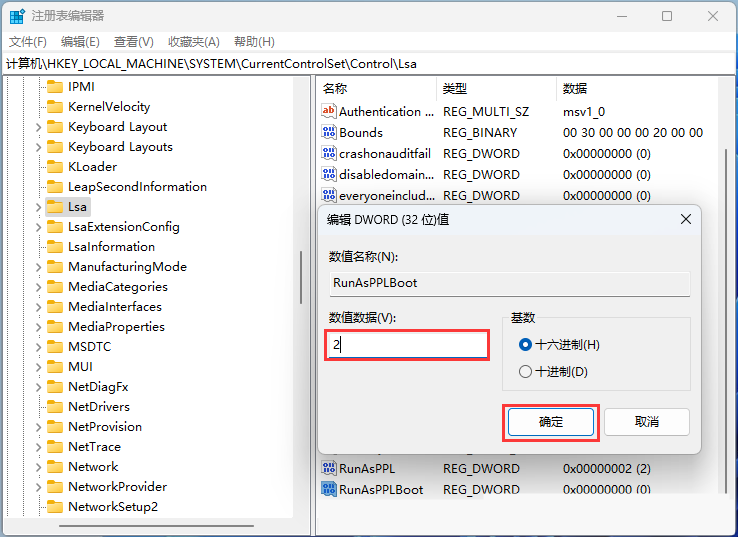
Task: Open the 帮助(H) menu
Action: tap(254, 42)
